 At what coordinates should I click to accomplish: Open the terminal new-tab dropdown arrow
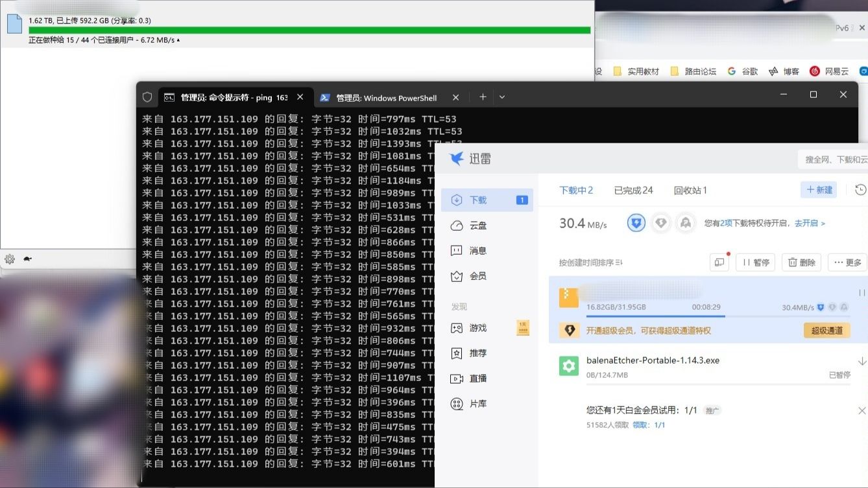click(501, 97)
